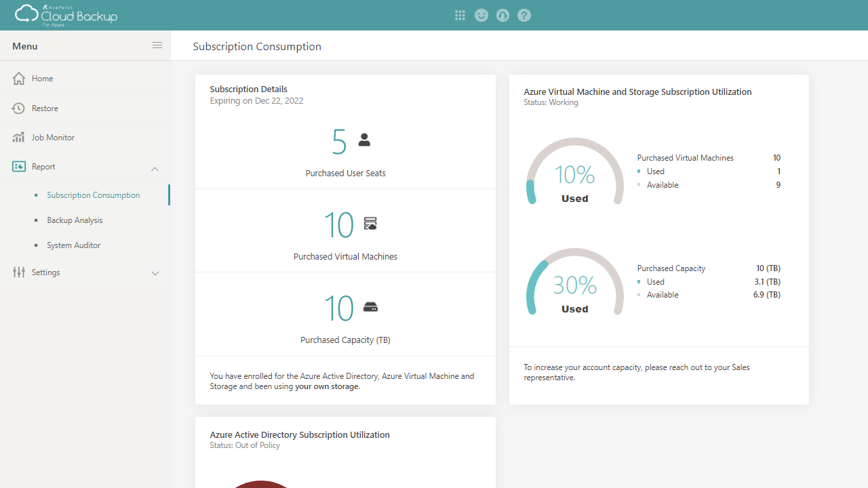Open the app launcher grid icon
Viewport: 868px width, 488px height.
pyautogui.click(x=460, y=16)
